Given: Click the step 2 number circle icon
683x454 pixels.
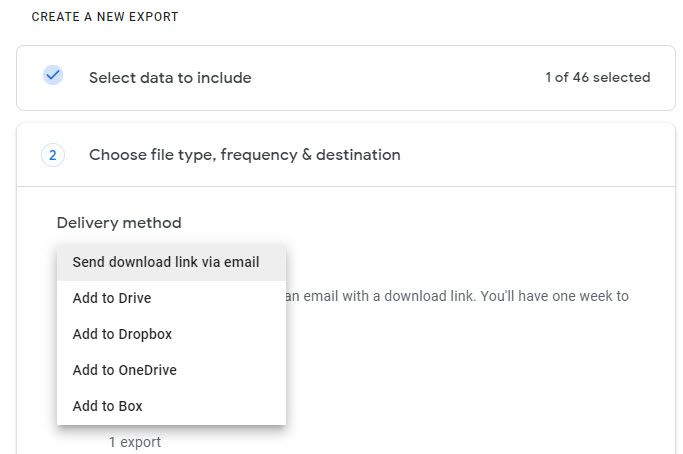Looking at the screenshot, I should click(53, 155).
